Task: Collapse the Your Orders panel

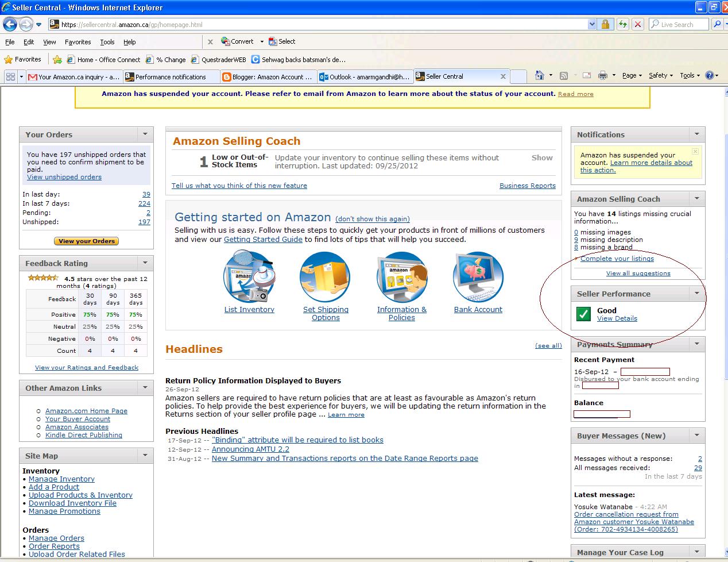Action: tap(145, 134)
